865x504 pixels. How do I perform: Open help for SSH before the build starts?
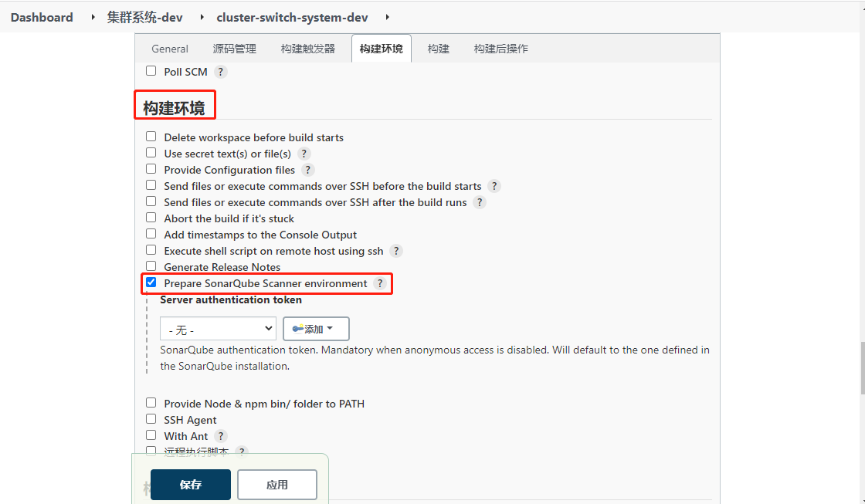pyautogui.click(x=494, y=186)
